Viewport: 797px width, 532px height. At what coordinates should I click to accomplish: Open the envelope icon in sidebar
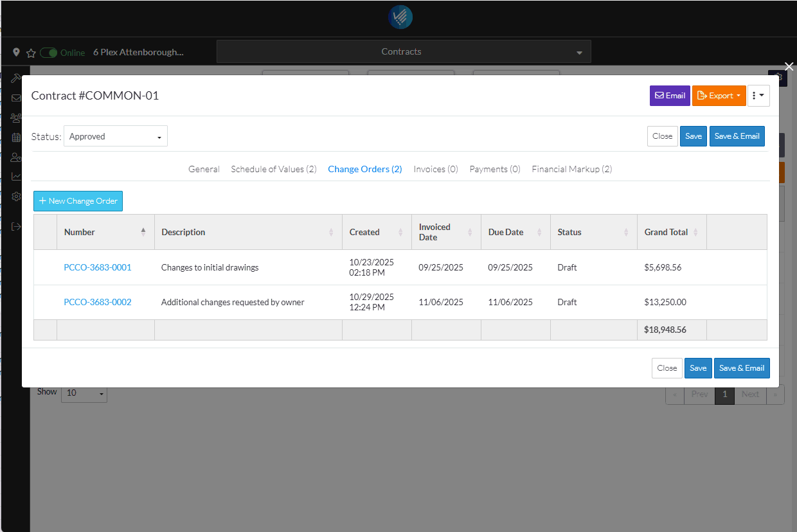[16, 98]
